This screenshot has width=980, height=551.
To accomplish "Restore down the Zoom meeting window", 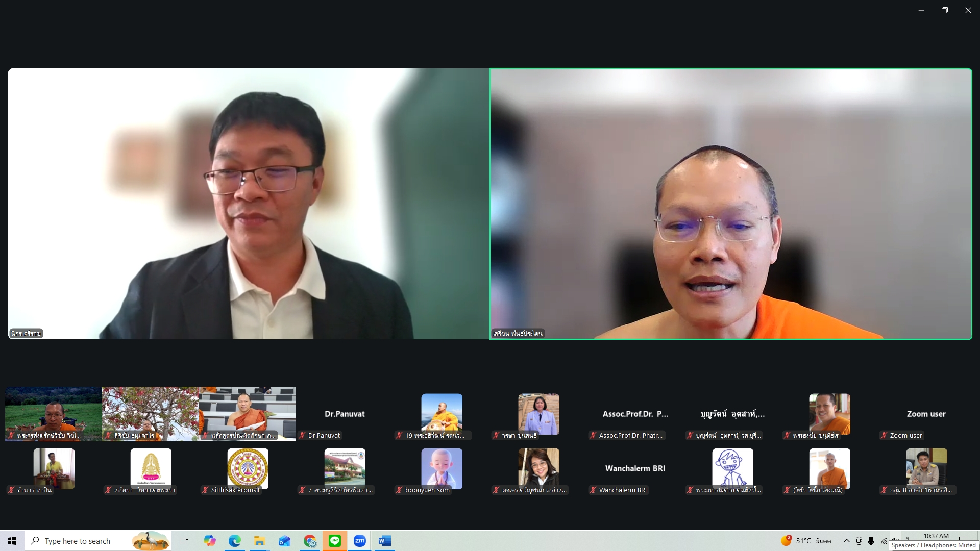I will (x=945, y=10).
